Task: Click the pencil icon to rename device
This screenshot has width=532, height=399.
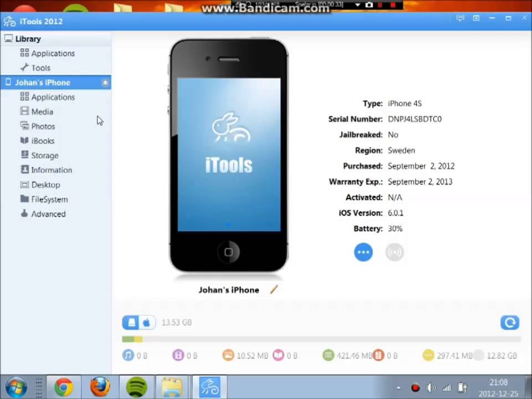Action: (x=274, y=289)
